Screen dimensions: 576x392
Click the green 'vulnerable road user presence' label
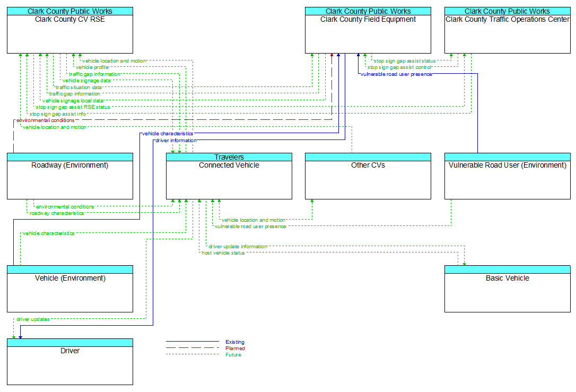(x=250, y=227)
